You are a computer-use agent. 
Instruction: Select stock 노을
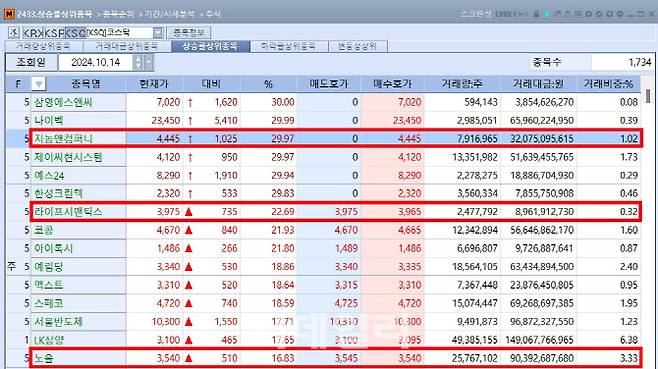pos(44,358)
